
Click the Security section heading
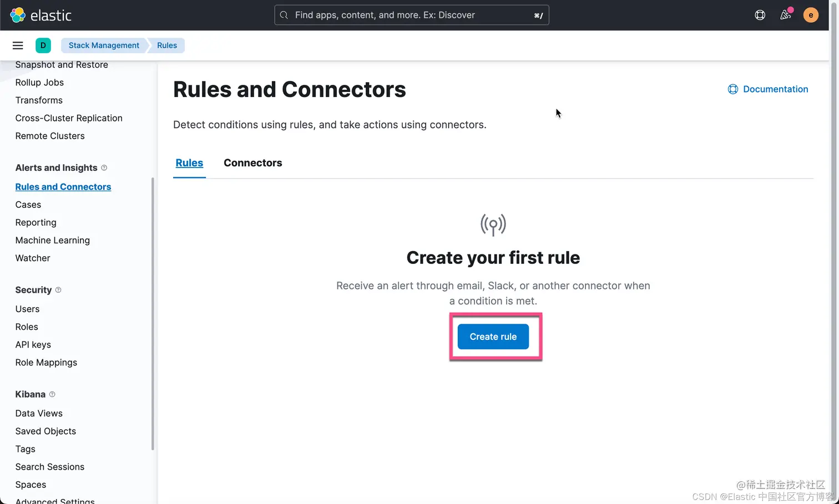click(x=33, y=290)
